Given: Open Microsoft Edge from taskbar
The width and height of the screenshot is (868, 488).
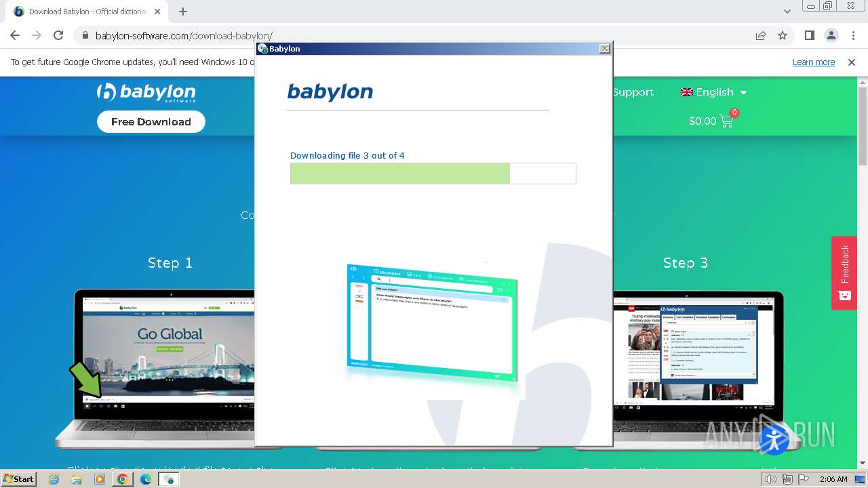Looking at the screenshot, I should coord(145,479).
